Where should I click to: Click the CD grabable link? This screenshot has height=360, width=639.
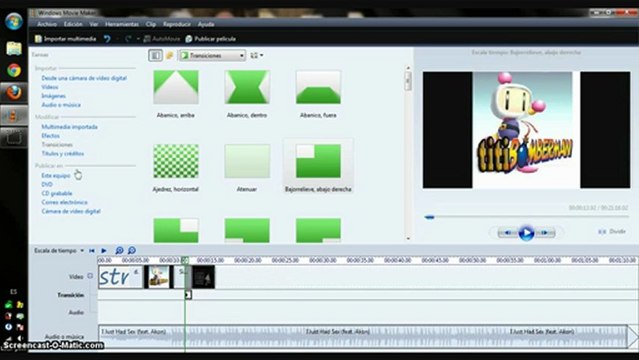[57, 193]
